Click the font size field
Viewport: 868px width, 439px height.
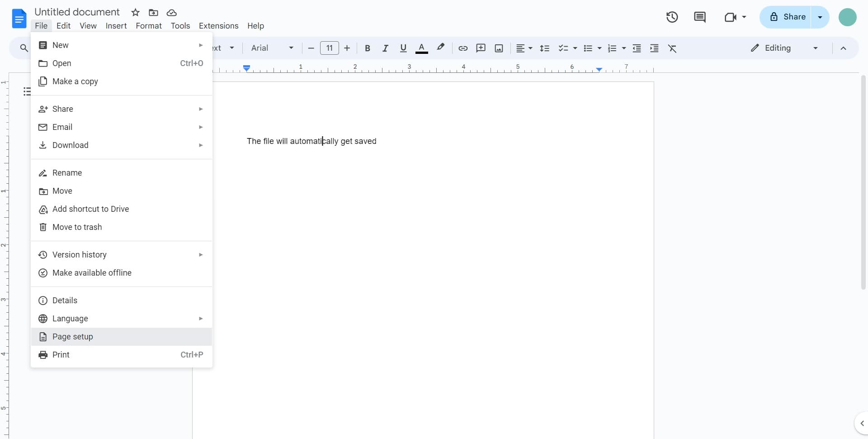tap(330, 48)
